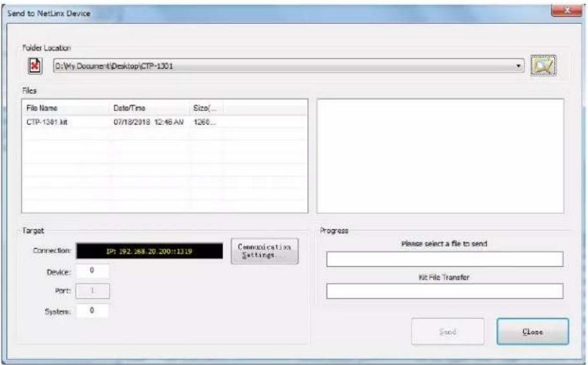Select the CTP-1301.kit file row
Viewport: 588px width, 365px height.
coord(164,122)
